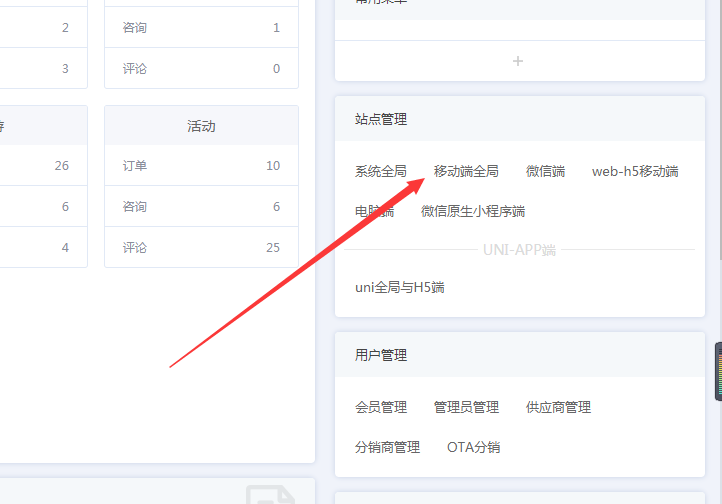Open the OTA分销 link

[474, 447]
